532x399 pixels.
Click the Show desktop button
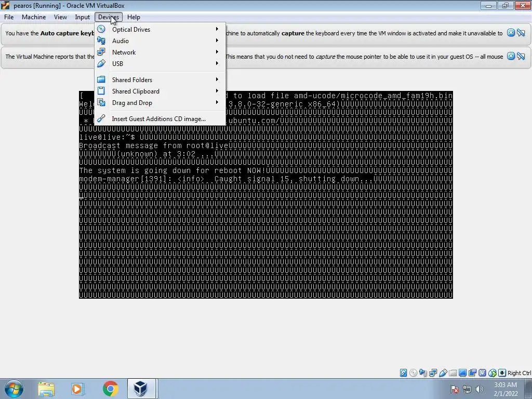coord(528,389)
